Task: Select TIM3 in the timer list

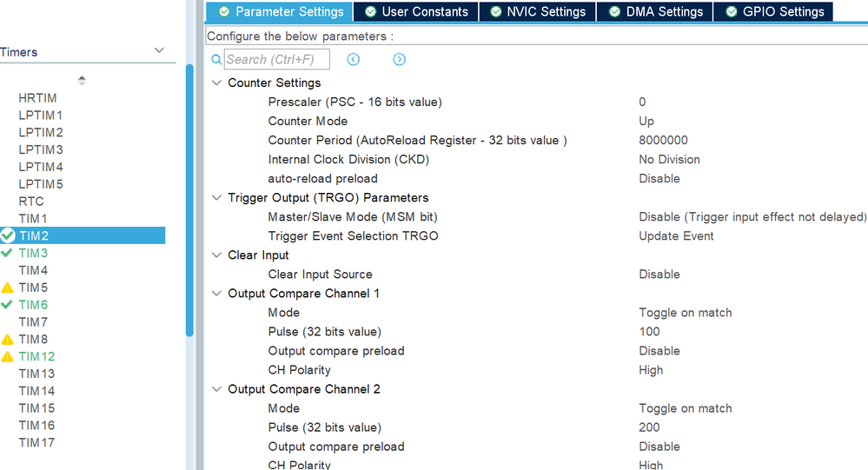Action: click(33, 253)
